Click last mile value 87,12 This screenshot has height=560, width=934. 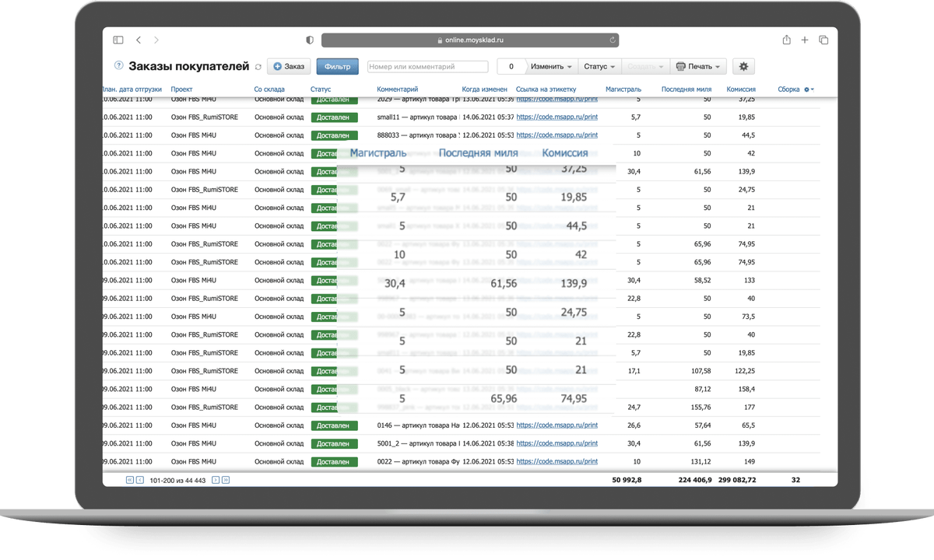click(x=703, y=389)
